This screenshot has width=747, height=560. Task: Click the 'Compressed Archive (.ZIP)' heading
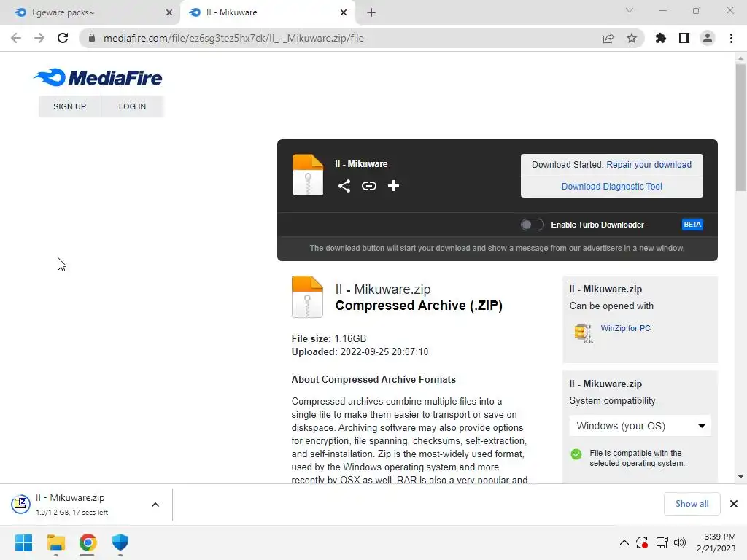coord(419,306)
